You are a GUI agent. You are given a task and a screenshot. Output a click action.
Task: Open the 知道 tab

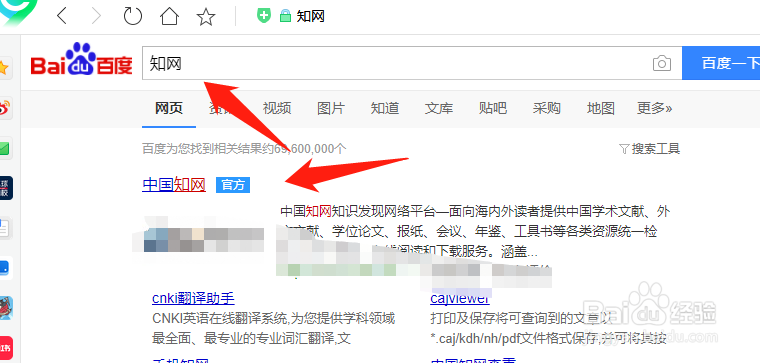click(x=384, y=108)
